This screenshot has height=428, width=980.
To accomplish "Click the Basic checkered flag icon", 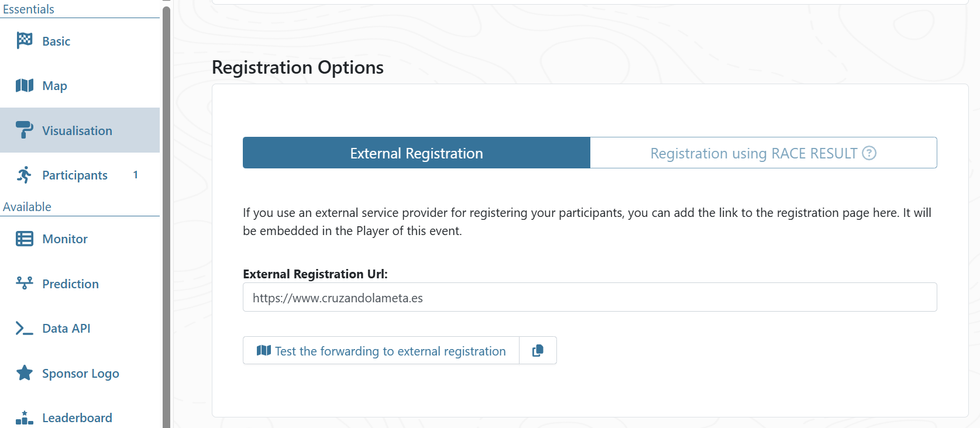I will 25,41.
